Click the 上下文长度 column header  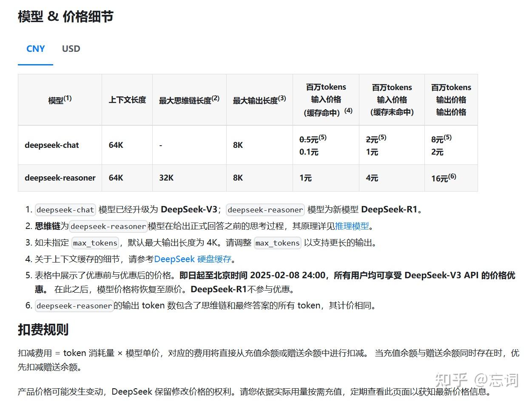tap(126, 100)
